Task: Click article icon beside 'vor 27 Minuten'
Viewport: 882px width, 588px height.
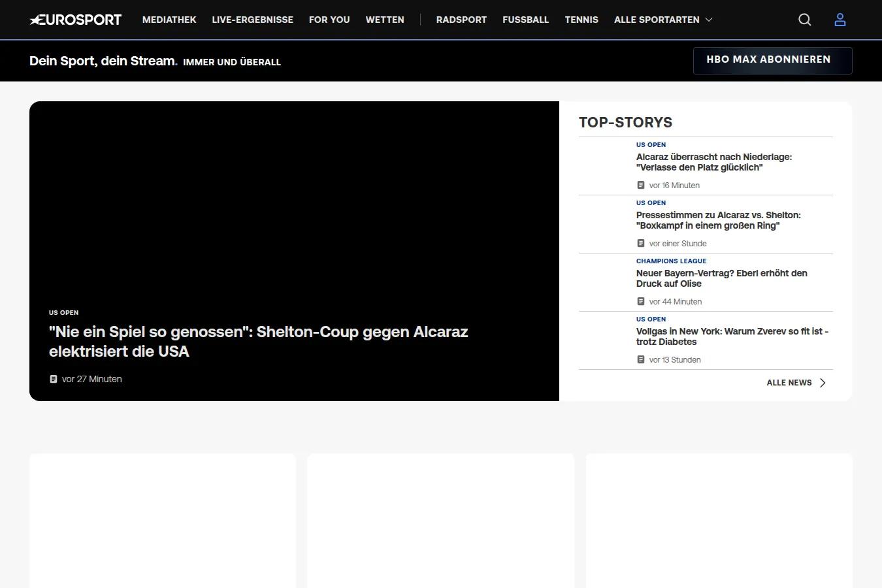Action: pyautogui.click(x=54, y=379)
